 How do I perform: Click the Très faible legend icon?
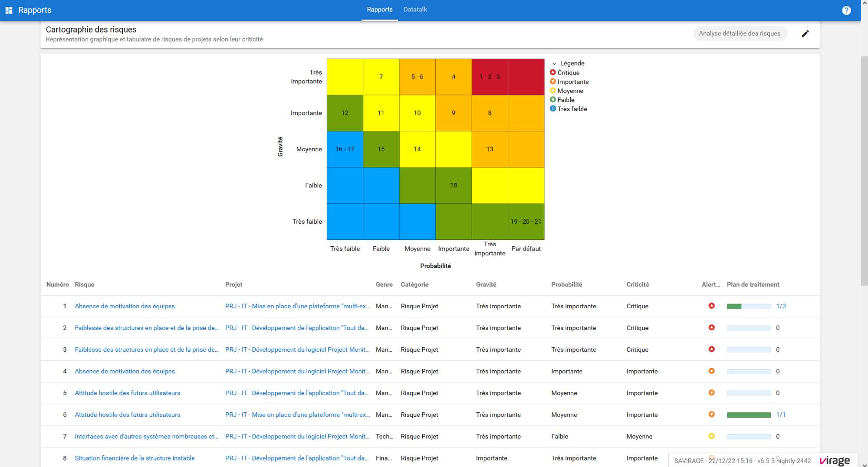pos(552,108)
